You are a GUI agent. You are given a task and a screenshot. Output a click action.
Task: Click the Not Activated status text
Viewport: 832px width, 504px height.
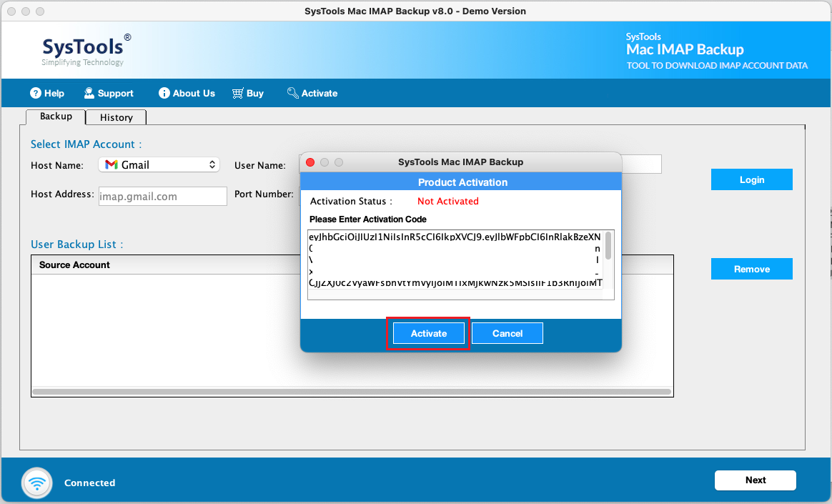(x=448, y=201)
